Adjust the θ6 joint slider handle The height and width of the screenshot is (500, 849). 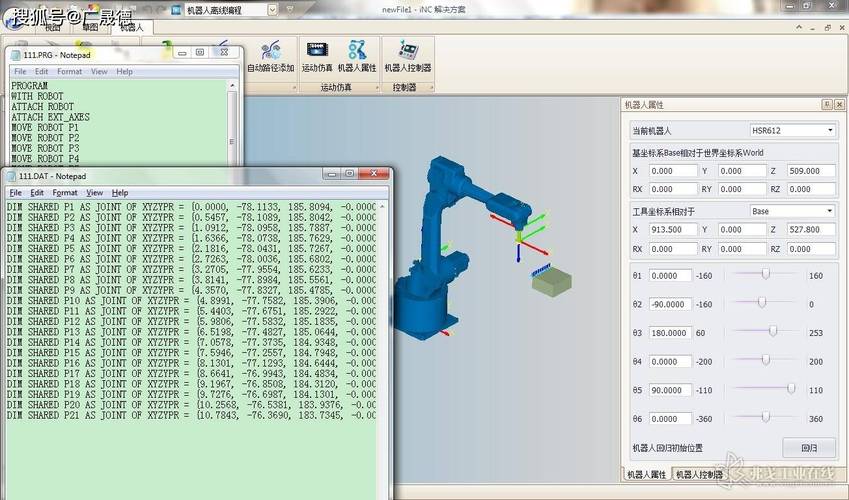(x=766, y=417)
